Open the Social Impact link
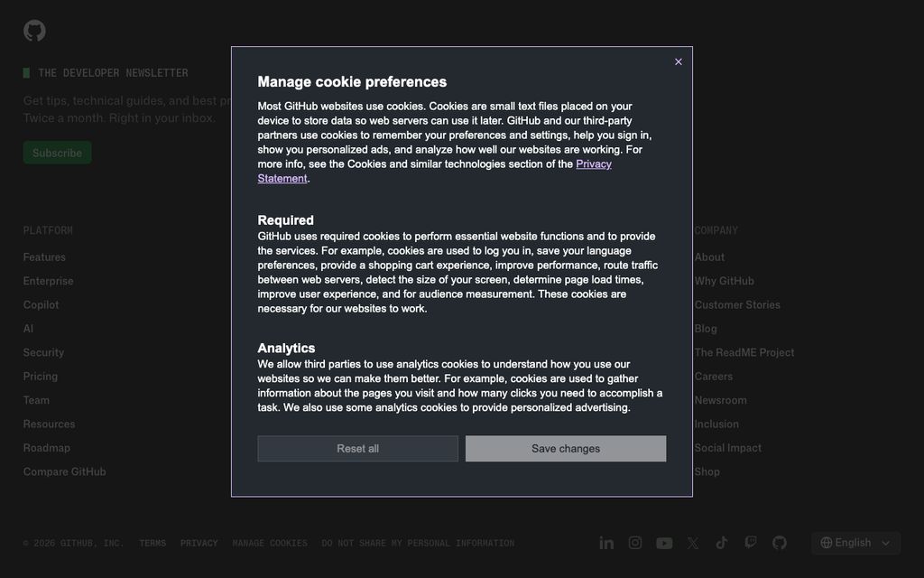The image size is (924, 578). coord(728,448)
